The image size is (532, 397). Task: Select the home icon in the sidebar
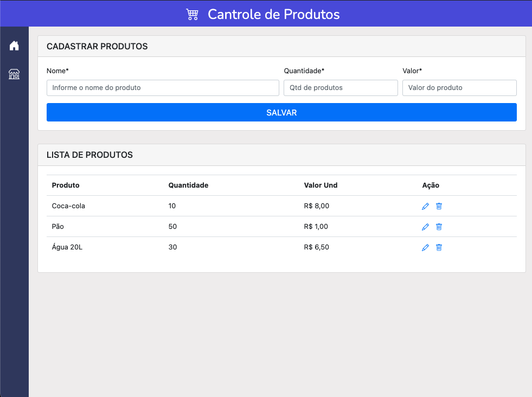tap(14, 46)
